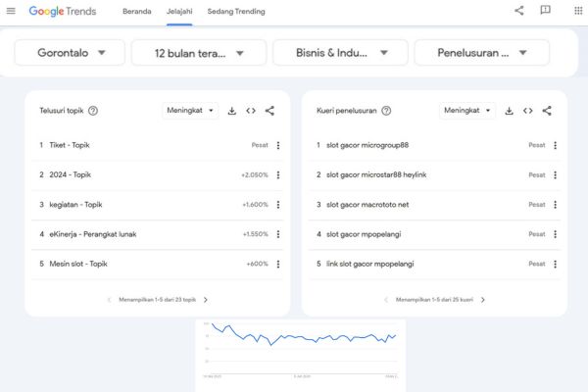
Task: Download the Telusuri topik data as CSV
Action: click(232, 111)
